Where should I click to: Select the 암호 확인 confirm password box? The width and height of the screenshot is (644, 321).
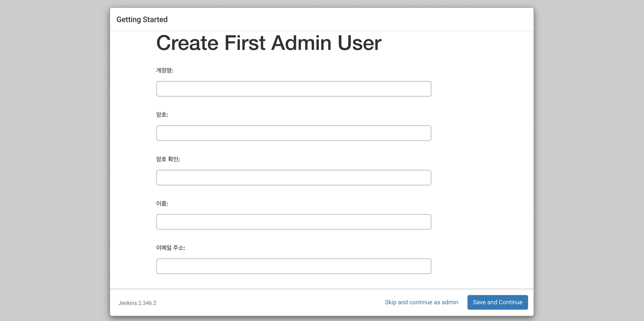(x=293, y=178)
